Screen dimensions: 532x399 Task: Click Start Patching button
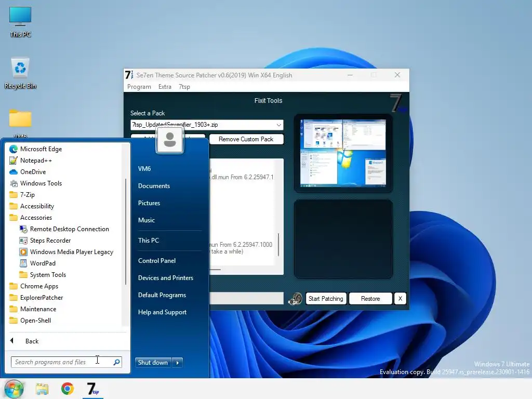coord(326,299)
